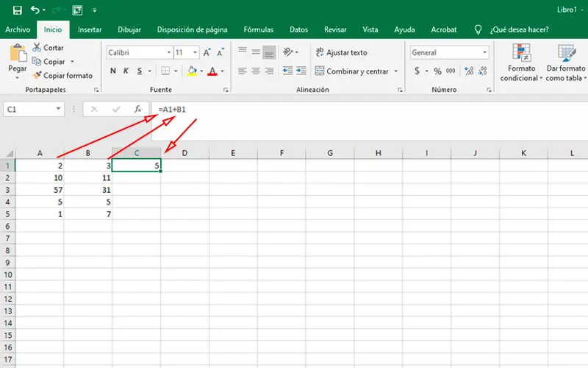The image size is (588, 368).
Task: Open the Undo history dropdown arrow
Action: coord(44,10)
